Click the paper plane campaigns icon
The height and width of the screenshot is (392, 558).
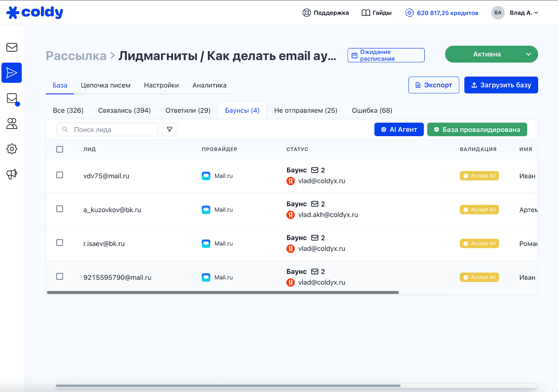[12, 73]
